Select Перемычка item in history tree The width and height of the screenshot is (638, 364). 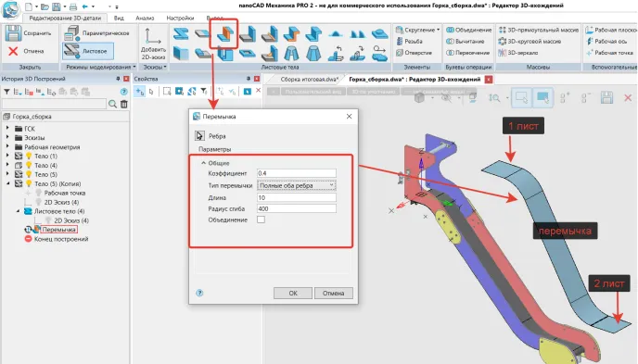(58, 230)
